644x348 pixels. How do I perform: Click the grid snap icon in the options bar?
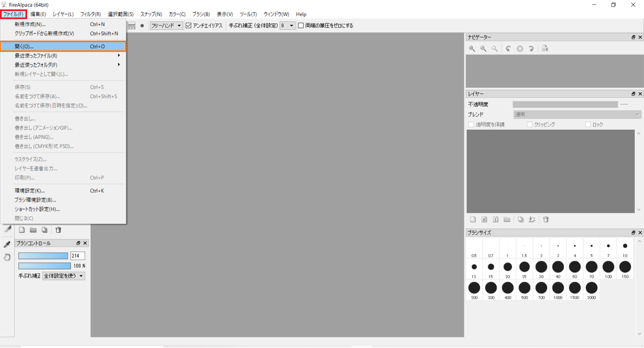pyautogui.click(x=131, y=25)
